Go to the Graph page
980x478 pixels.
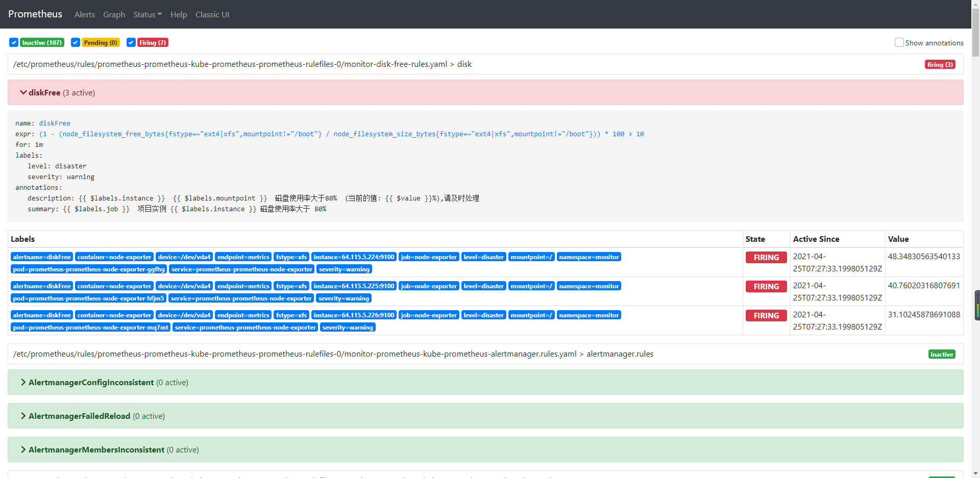pyautogui.click(x=114, y=15)
